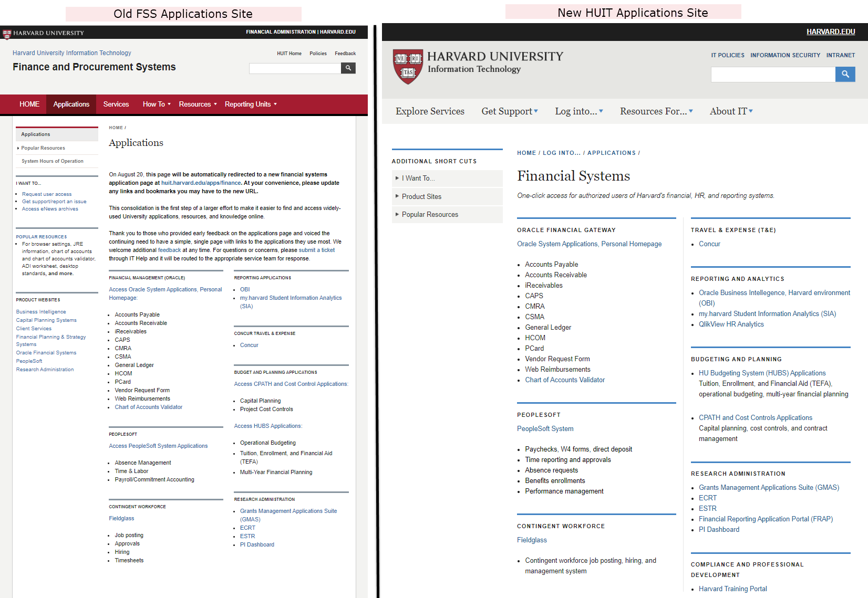This screenshot has height=598, width=868.
Task: Open Harvard Training Portal link
Action: click(x=733, y=589)
